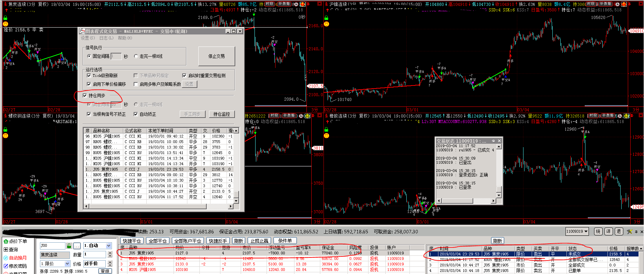This screenshot has height=274, width=644.
Task: Pin the trading panel with pushpin icon
Action: point(636,232)
